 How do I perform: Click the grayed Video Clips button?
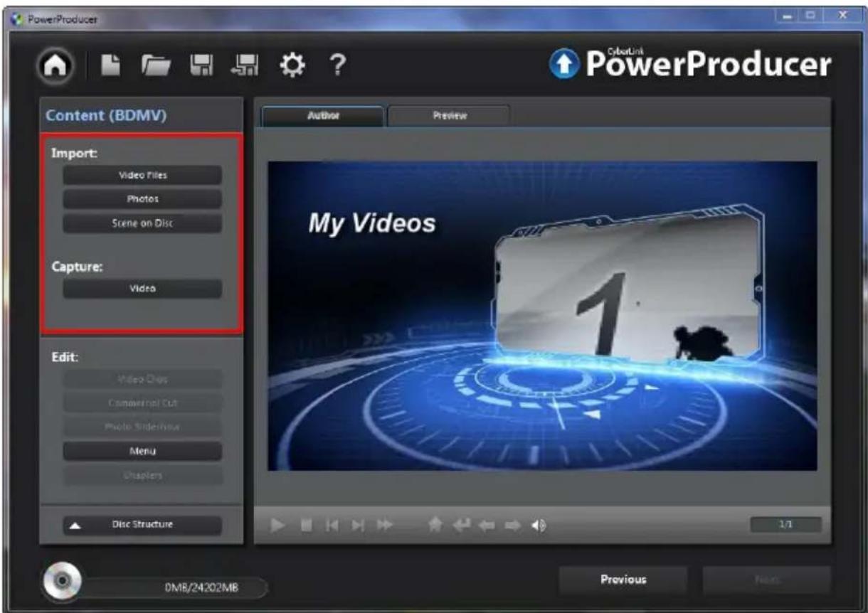click(142, 379)
